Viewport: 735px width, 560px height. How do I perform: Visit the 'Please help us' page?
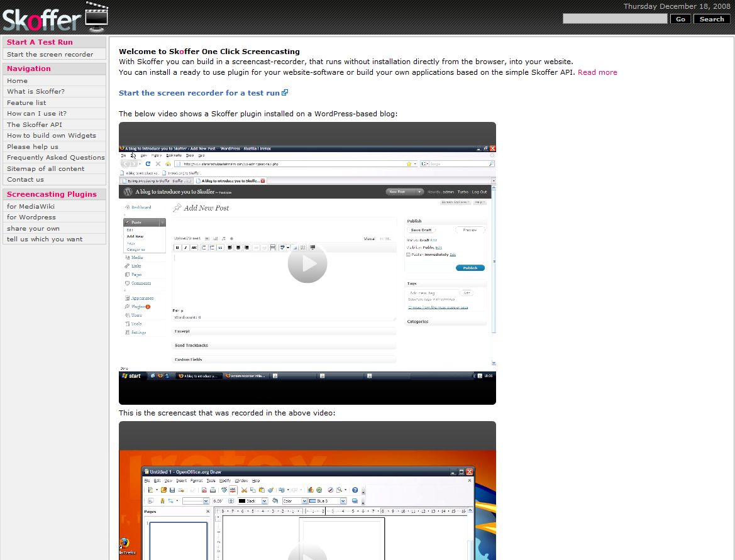click(x=32, y=146)
